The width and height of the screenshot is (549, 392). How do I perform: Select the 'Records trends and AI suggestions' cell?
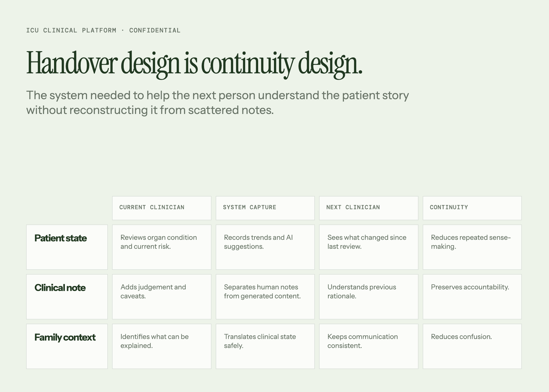(x=265, y=247)
